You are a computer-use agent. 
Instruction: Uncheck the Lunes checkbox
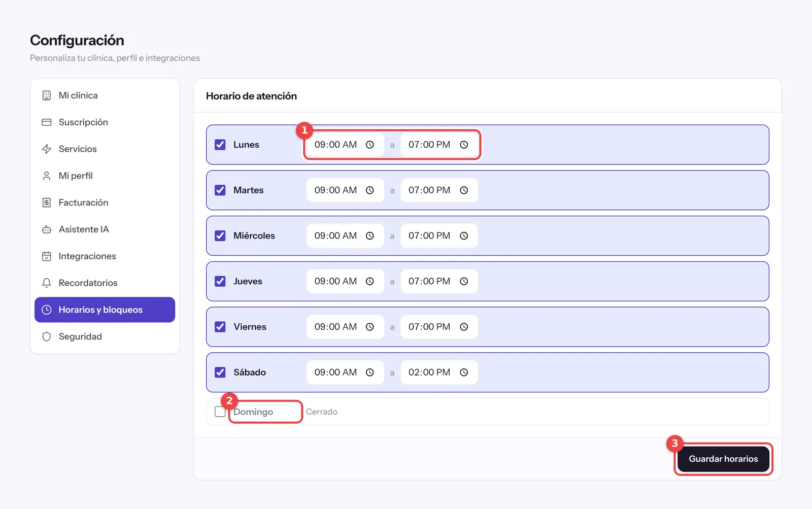click(x=220, y=145)
